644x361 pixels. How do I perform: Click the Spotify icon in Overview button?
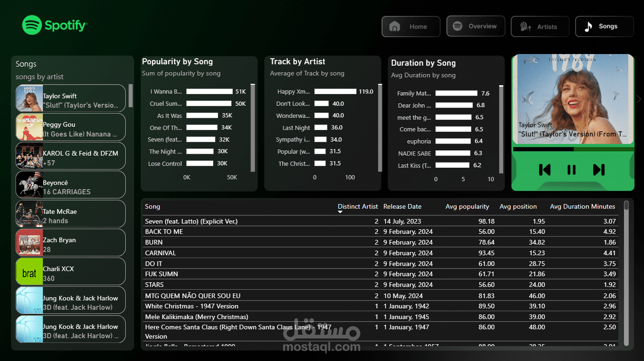click(457, 26)
